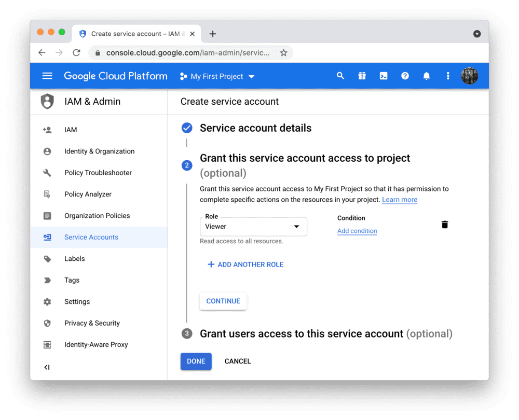
Task: Click the Service Accounts key icon
Action: (47, 237)
